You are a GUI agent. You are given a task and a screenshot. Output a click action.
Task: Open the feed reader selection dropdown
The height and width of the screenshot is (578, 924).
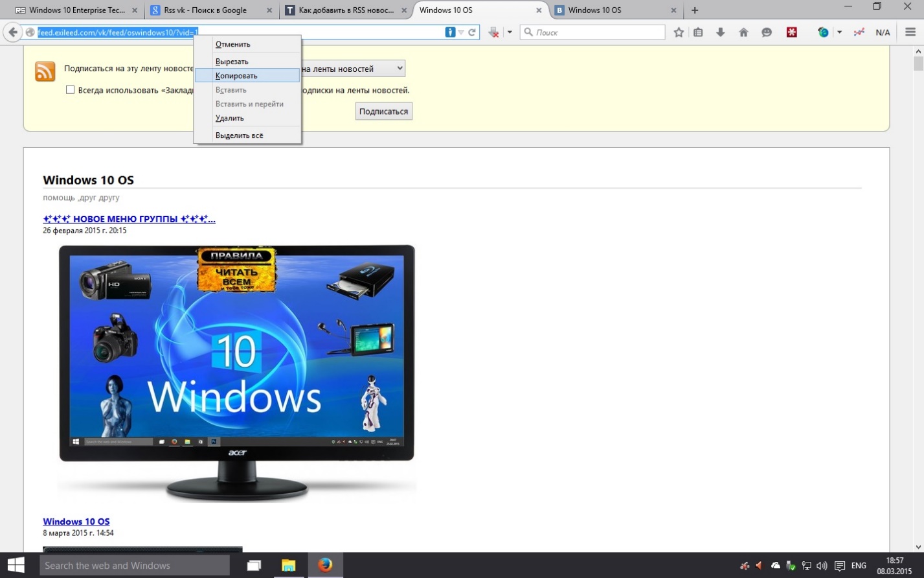click(352, 68)
